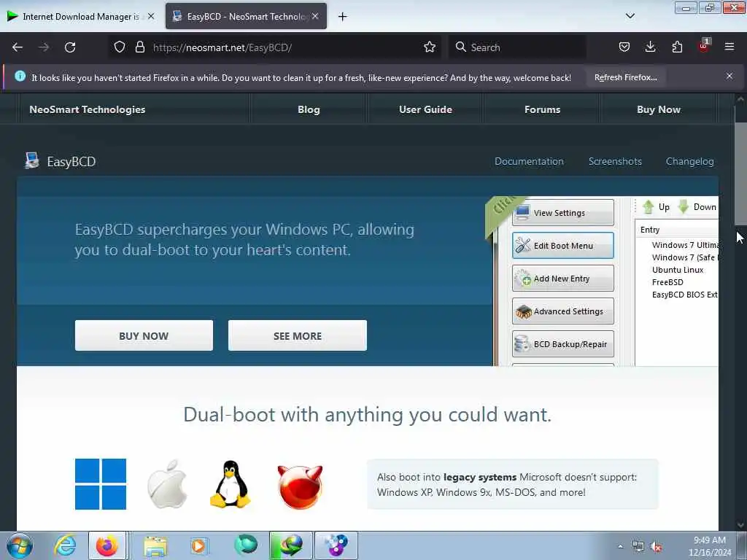The height and width of the screenshot is (560, 747).
Task: Open Pocket save icon in toolbar
Action: click(x=624, y=47)
